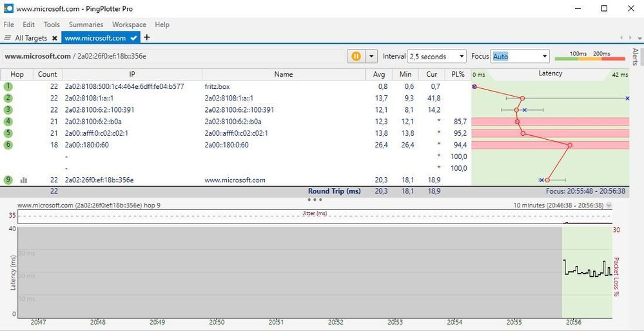Select IP 2a02:8100:6:2::100:391 in hop 3
This screenshot has width=644, height=331.
click(99, 110)
